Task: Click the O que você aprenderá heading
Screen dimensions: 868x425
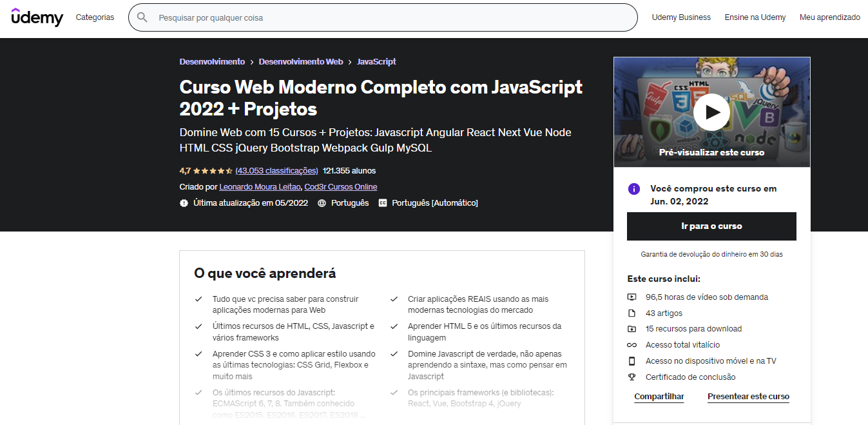Action: pos(265,273)
